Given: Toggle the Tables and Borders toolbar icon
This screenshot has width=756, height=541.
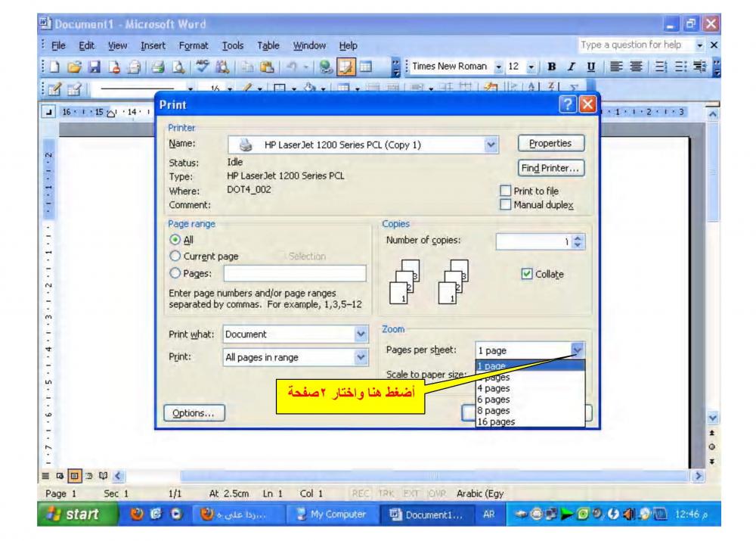Looking at the screenshot, I should point(346,67).
